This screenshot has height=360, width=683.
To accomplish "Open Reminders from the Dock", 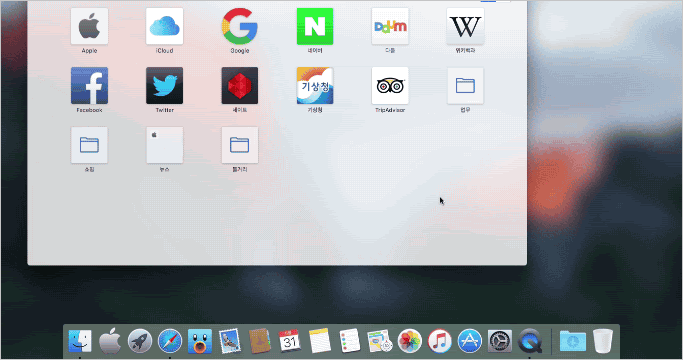I will [x=350, y=341].
